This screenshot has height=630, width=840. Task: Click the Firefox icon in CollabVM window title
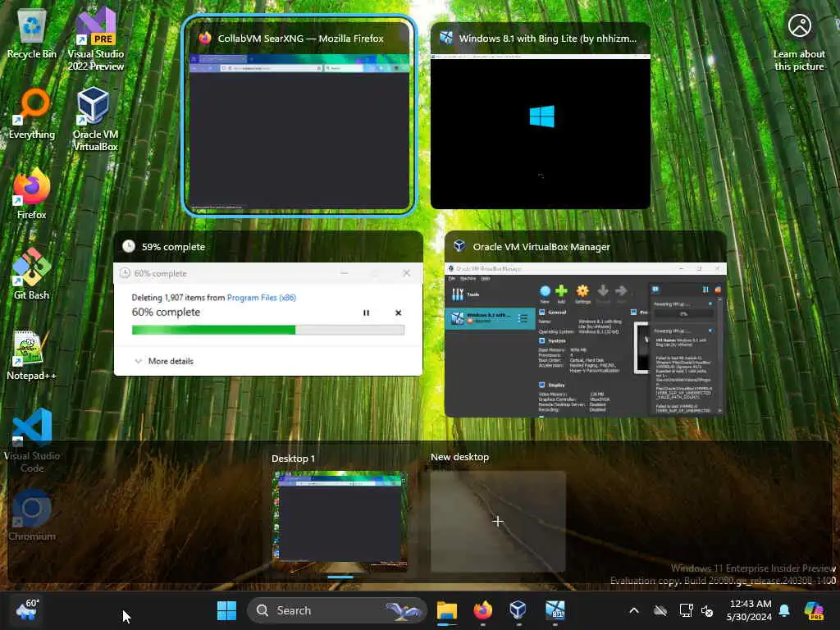tap(204, 38)
